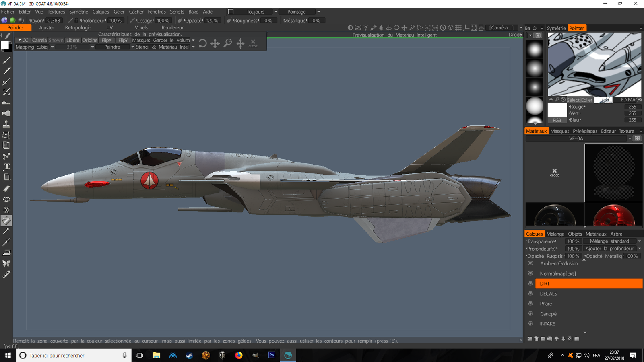Screen dimensions: 644x362
Task: Hide the Canopé layer
Action: (x=530, y=314)
